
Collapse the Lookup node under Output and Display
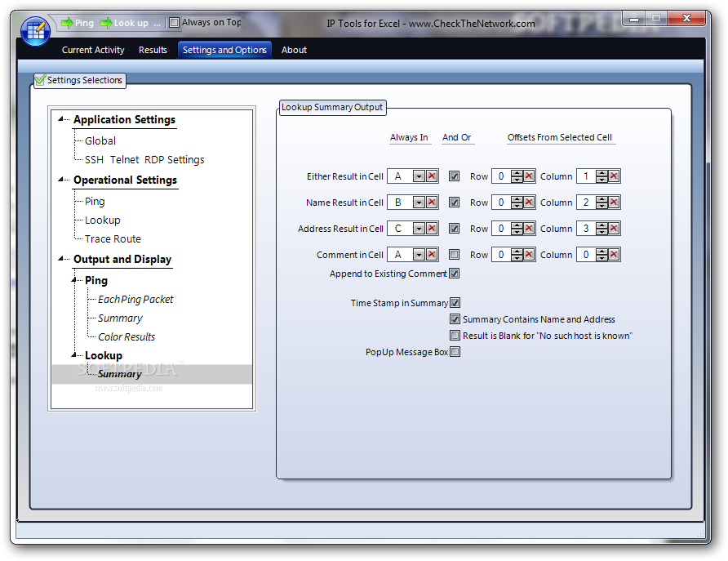(x=73, y=355)
